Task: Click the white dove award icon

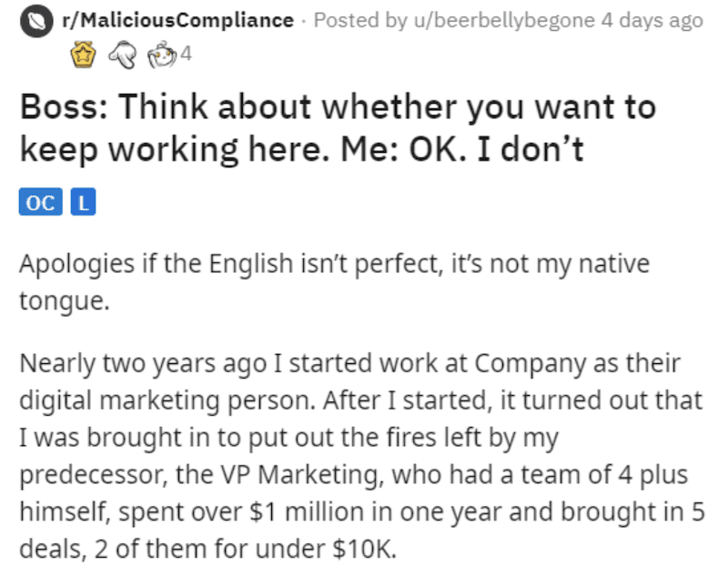Action: pyautogui.click(x=123, y=55)
